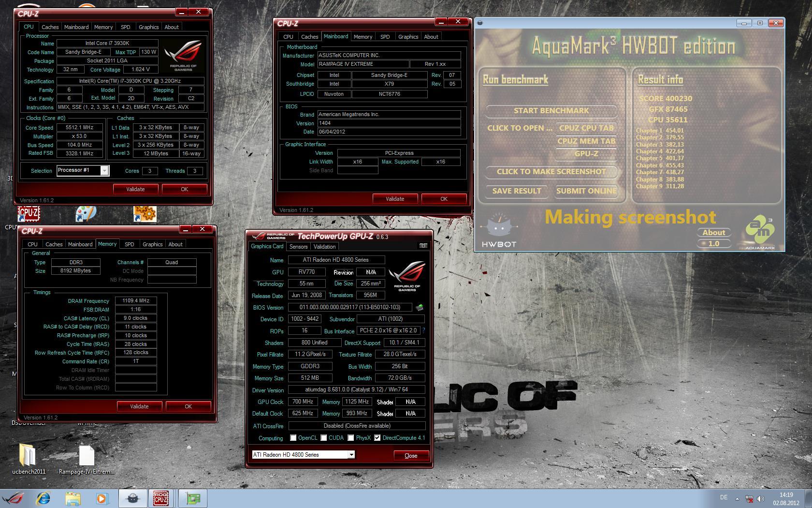Click the 1.0 version button in AquaMark

[713, 243]
